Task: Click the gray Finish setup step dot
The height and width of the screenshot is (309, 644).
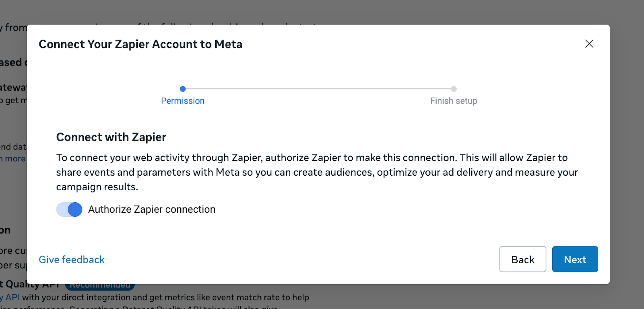Action: 454,89
